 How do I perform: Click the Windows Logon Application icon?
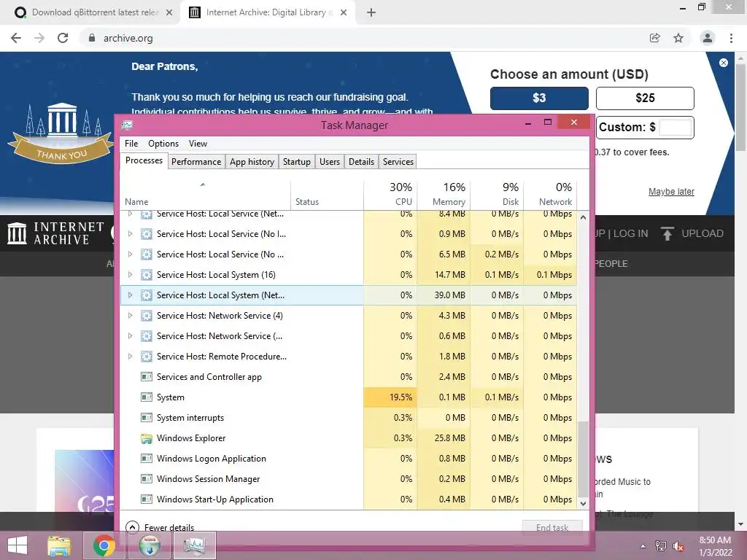[x=146, y=459]
